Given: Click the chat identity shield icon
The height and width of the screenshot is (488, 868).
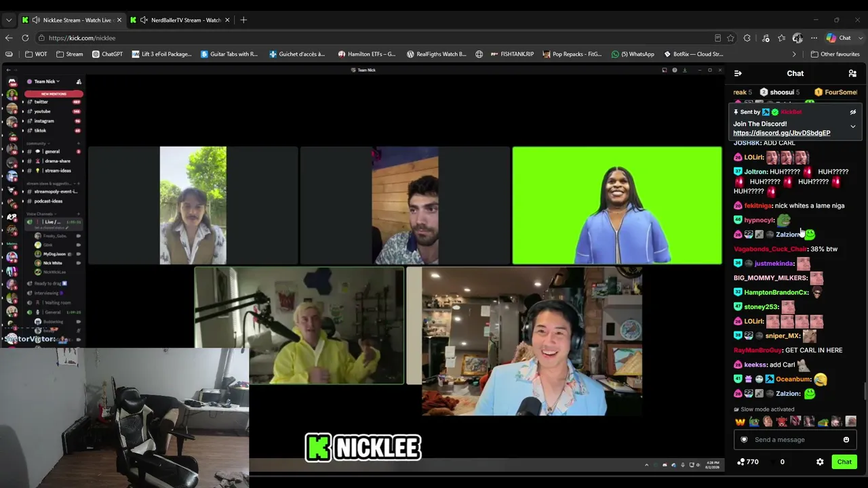Looking at the screenshot, I should [x=744, y=440].
